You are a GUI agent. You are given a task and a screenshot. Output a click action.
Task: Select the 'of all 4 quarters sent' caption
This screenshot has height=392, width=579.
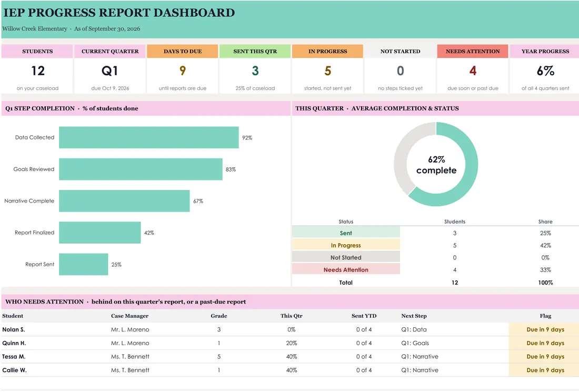pyautogui.click(x=545, y=88)
